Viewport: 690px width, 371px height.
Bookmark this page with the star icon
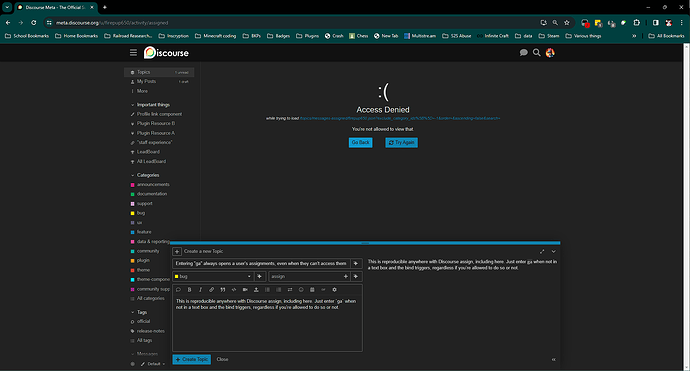coord(567,22)
